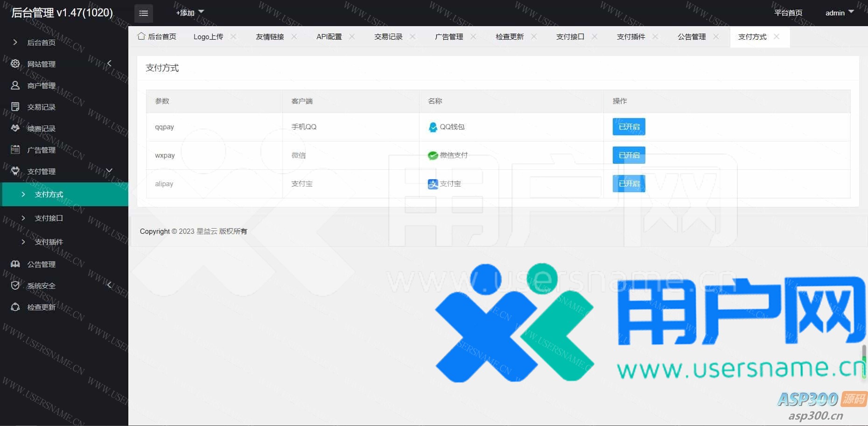This screenshot has height=426, width=868.
Task: Click the 公告管理 sidebar icon
Action: click(x=15, y=264)
